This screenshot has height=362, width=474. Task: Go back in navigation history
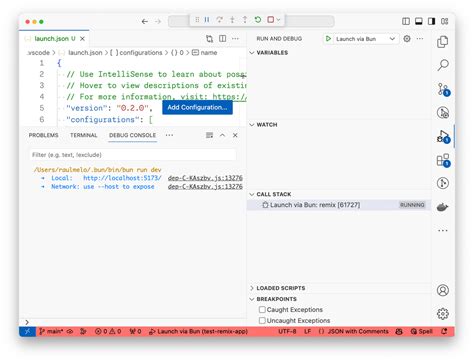145,22
